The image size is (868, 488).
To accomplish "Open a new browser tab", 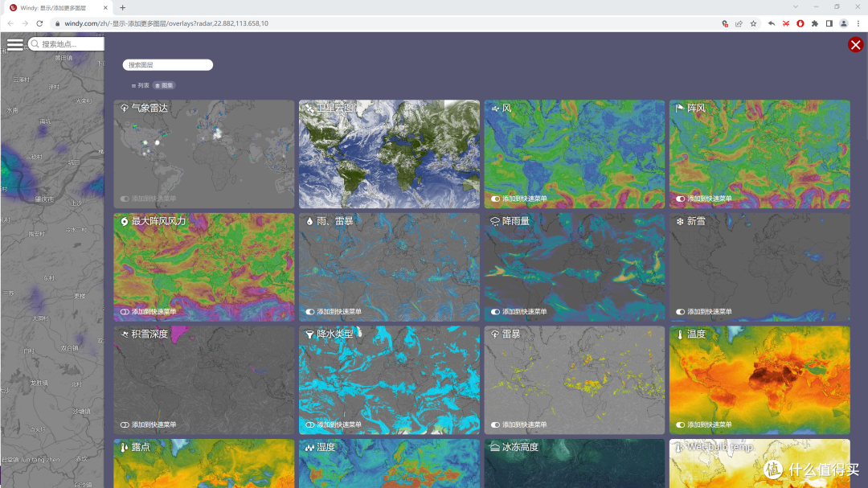I will [122, 8].
